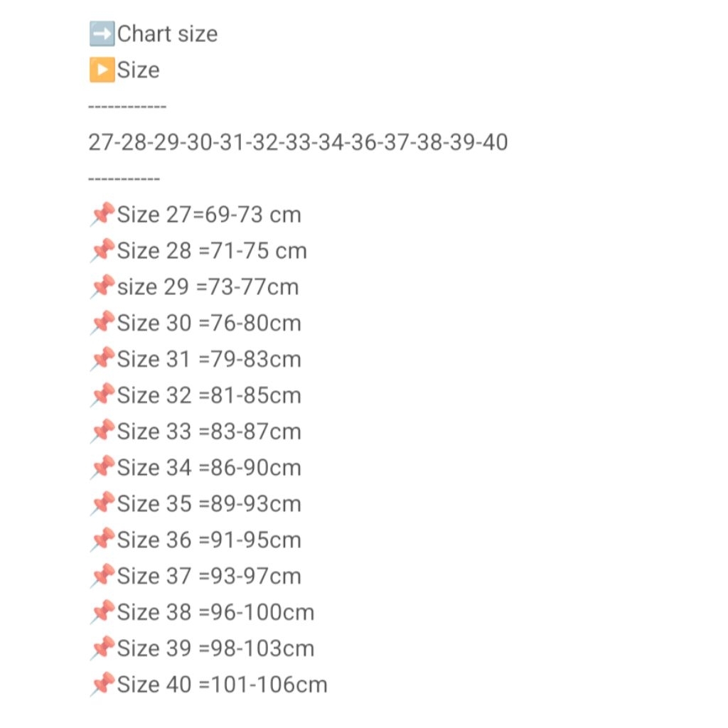Screen dimensions: 728x728
Task: Click the pushpin beside lowercase size 29
Action: coord(103,287)
